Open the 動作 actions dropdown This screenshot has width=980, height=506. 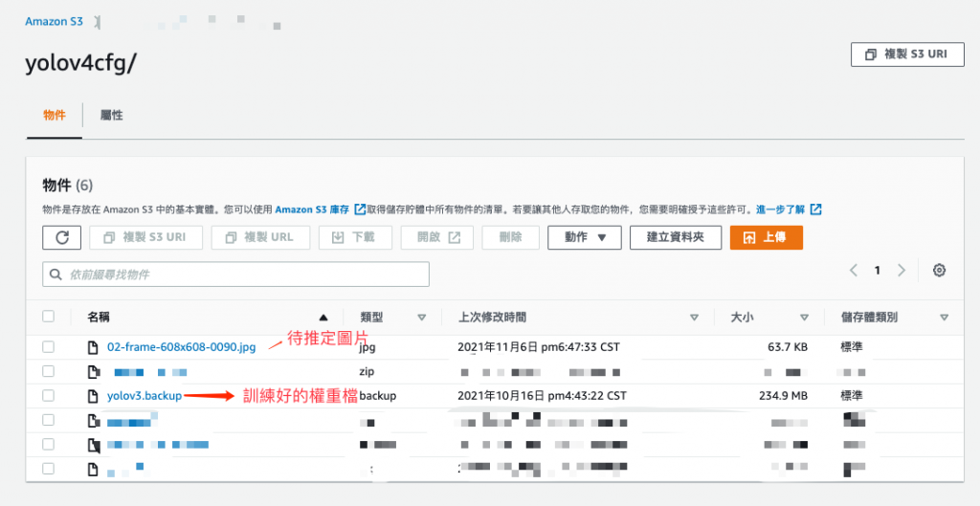pyautogui.click(x=585, y=237)
